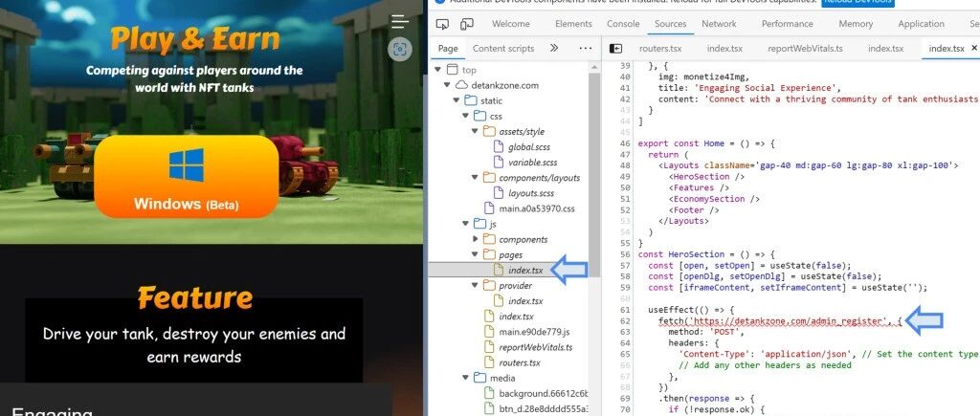This screenshot has height=416, width=980.
Task: Collapse the media folder
Action: click(x=466, y=378)
